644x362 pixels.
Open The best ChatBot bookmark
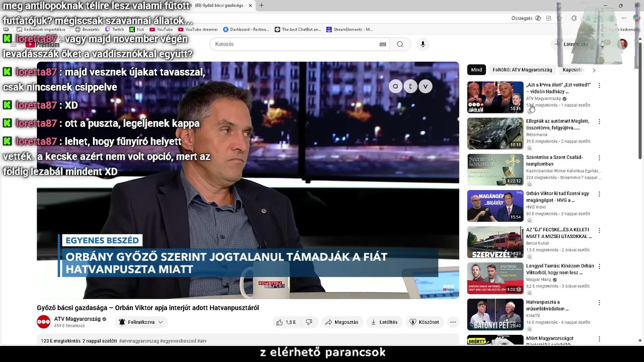298,30
